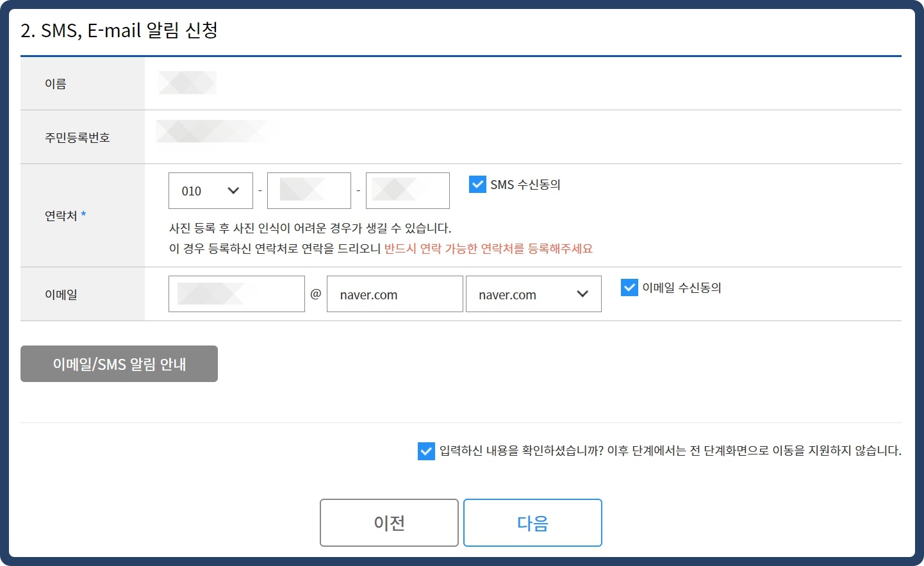This screenshot has height=566, width=924.
Task: Toggle the content confirmation checkbox above the buttons
Action: [x=427, y=451]
